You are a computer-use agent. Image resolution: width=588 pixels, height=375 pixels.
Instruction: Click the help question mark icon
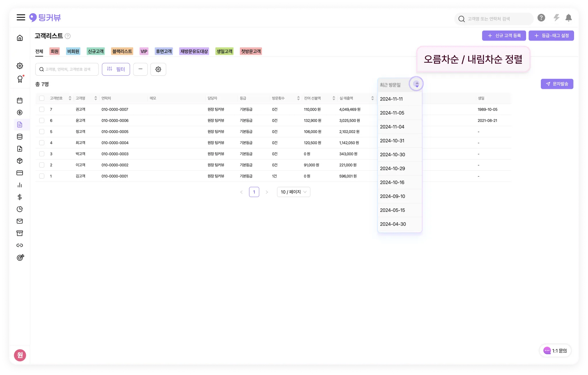tap(541, 18)
